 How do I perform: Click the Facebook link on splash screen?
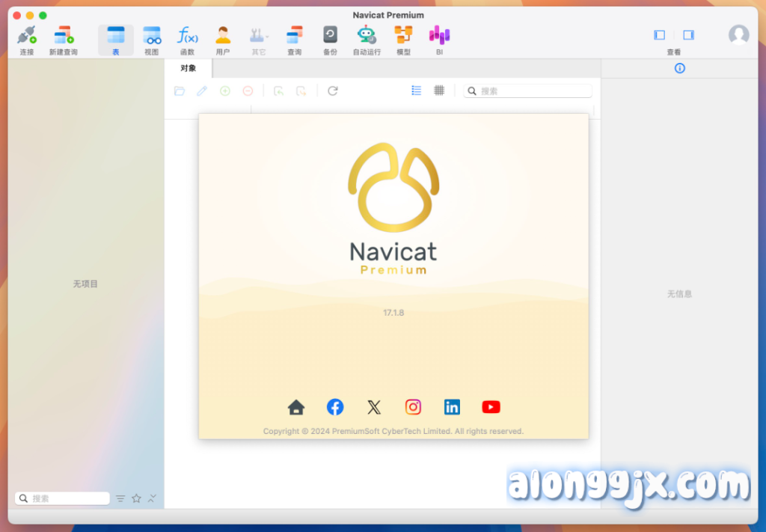click(x=335, y=407)
